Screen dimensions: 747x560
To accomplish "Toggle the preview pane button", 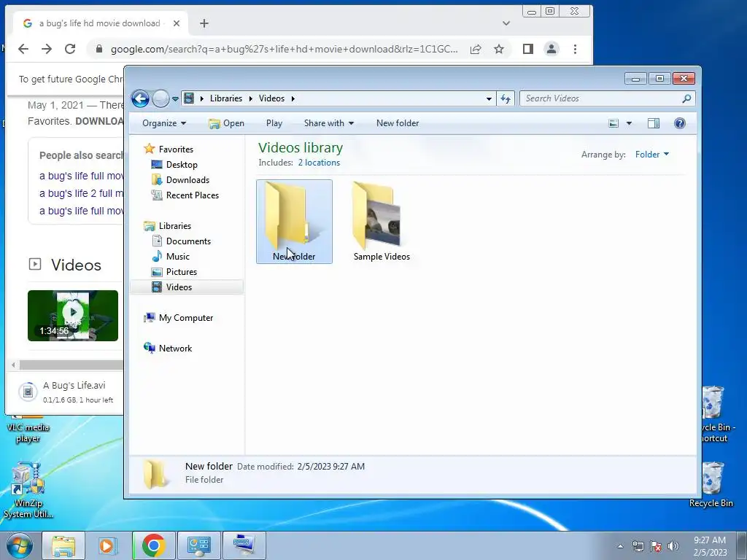I will pos(654,123).
